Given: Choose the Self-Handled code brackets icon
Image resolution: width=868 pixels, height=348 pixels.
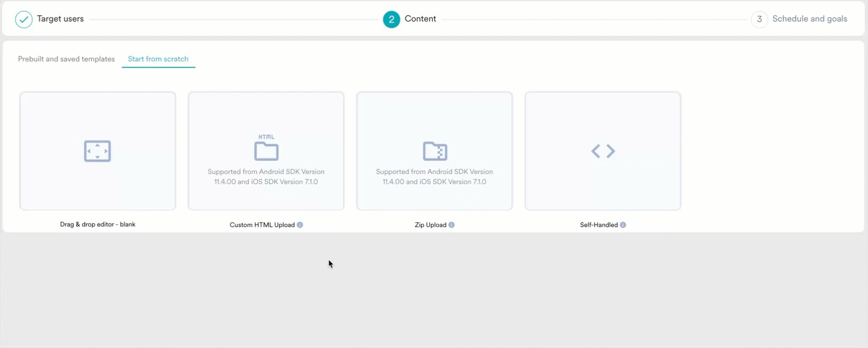Looking at the screenshot, I should pyautogui.click(x=603, y=151).
